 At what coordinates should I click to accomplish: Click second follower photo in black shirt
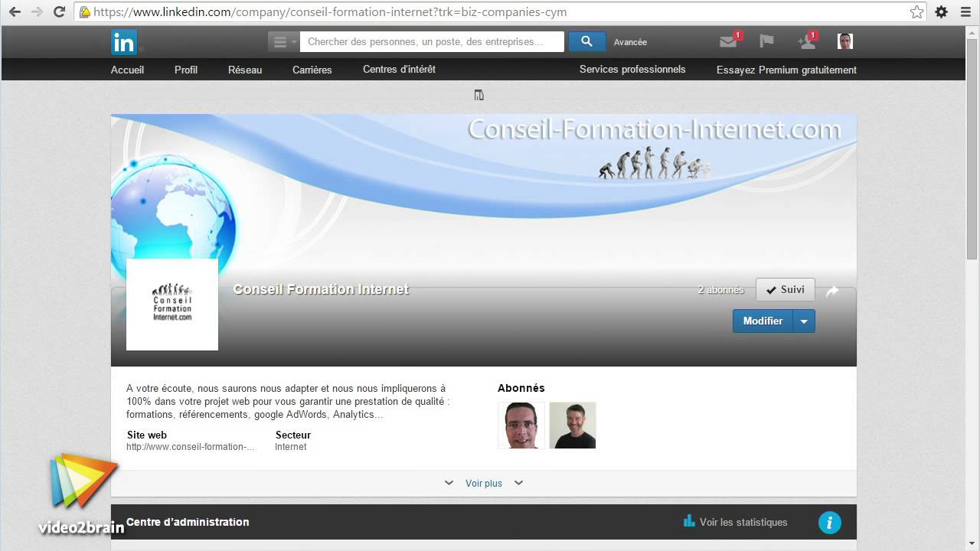click(573, 425)
